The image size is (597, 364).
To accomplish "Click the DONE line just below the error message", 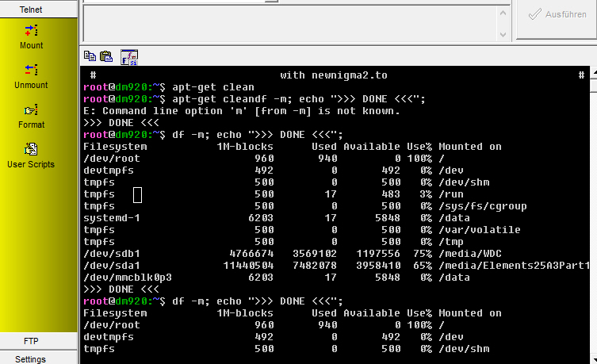I will [121, 123].
